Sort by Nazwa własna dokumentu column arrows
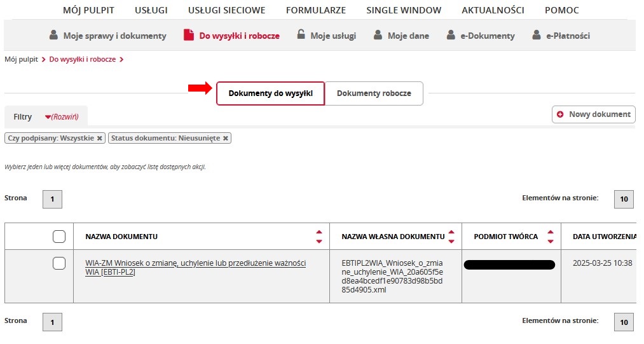The width and height of the screenshot is (644, 344). pyautogui.click(x=451, y=237)
